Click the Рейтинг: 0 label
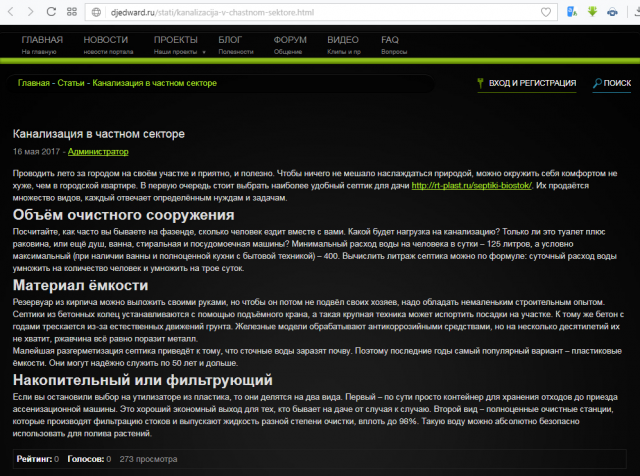 coord(38,459)
